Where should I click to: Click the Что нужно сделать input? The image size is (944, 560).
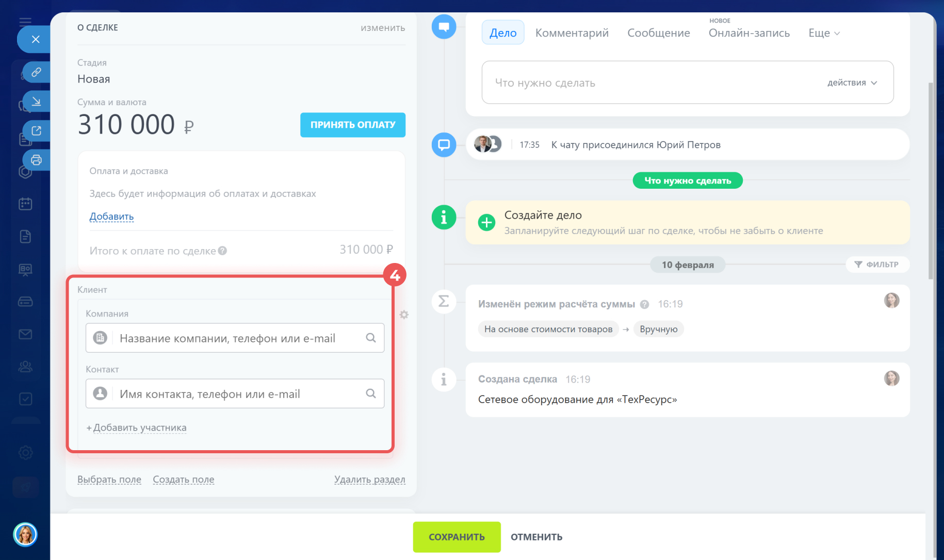pyautogui.click(x=650, y=83)
